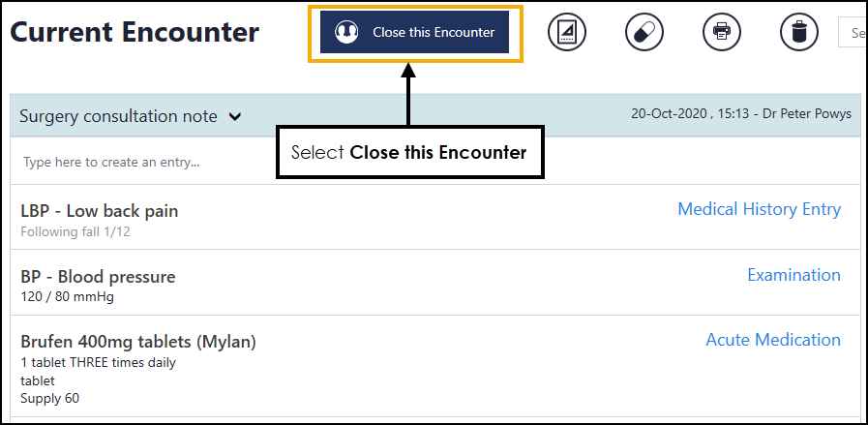Focus the partially visible search box
This screenshot has width=868, height=425.
(x=853, y=32)
